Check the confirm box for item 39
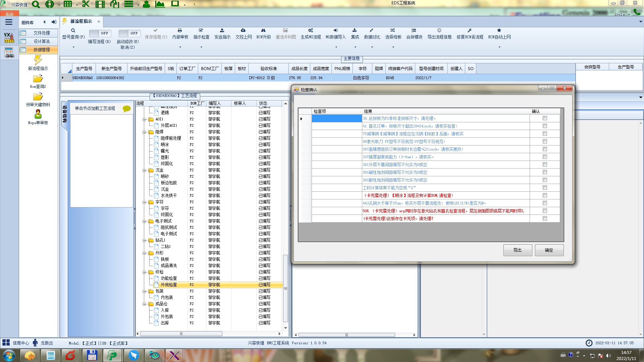Viewport: 644px width, 362px height. [545, 118]
